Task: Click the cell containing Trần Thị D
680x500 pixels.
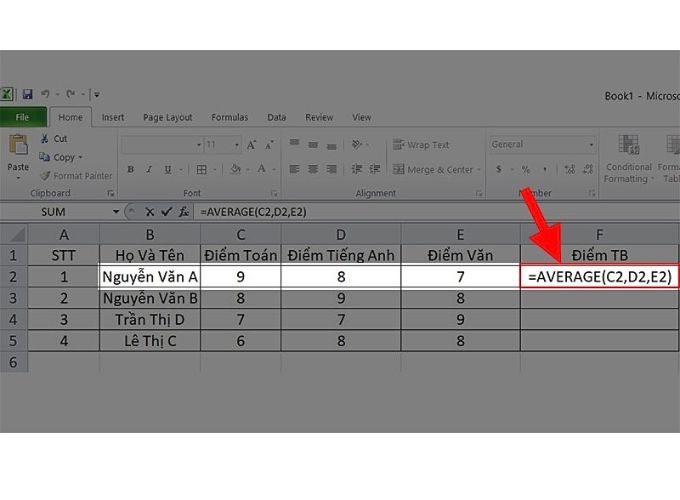Action: pos(150,320)
